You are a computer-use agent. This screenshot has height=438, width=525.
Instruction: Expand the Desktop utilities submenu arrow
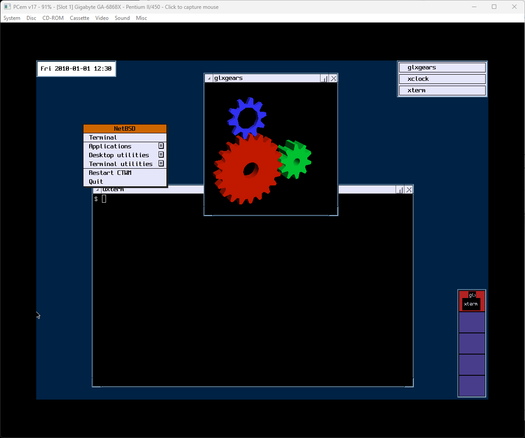pyautogui.click(x=161, y=154)
